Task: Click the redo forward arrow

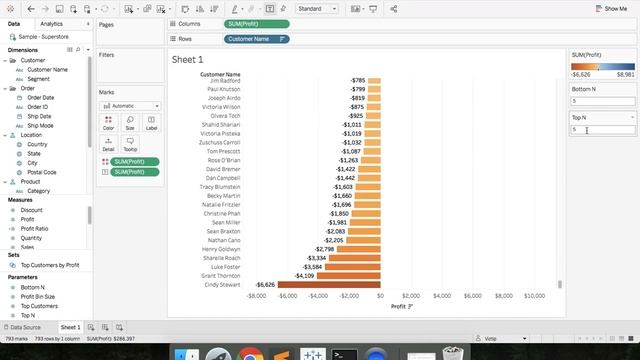Action: point(45,9)
